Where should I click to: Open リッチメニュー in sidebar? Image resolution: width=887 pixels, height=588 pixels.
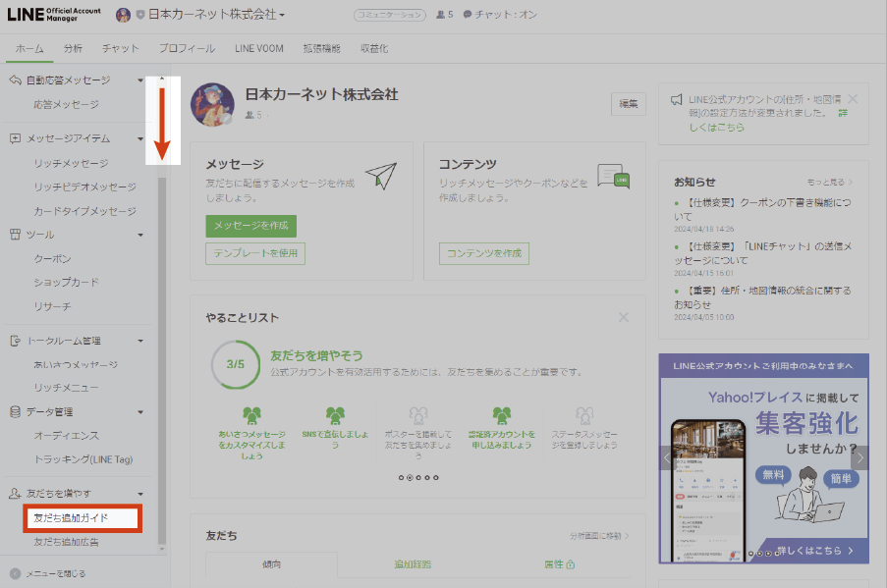(x=66, y=388)
